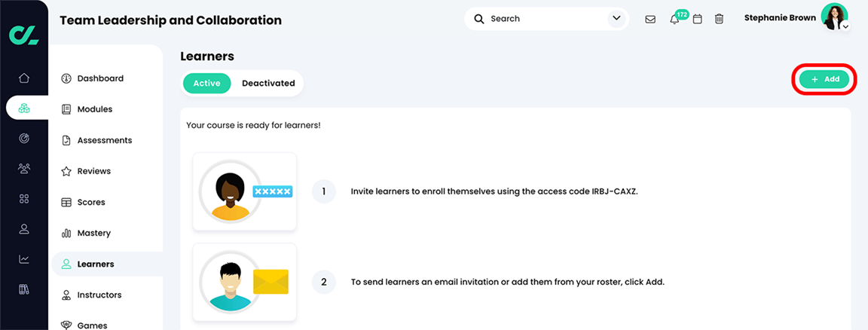This screenshot has height=330, width=868.
Task: Select Instructors in the course menu
Action: (x=99, y=295)
